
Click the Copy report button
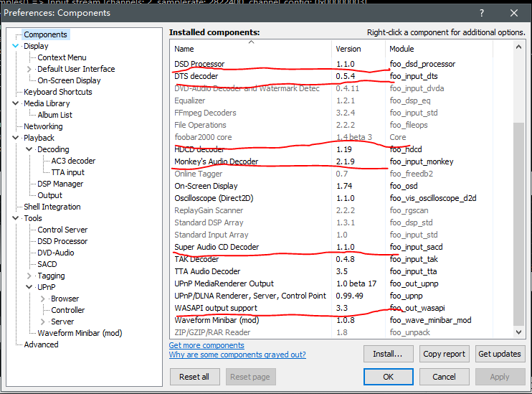pos(445,354)
